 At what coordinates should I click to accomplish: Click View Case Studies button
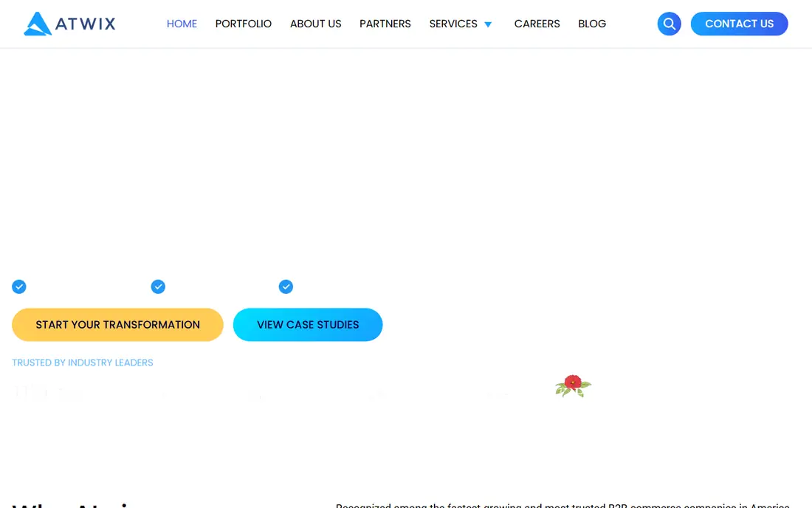[308, 325]
